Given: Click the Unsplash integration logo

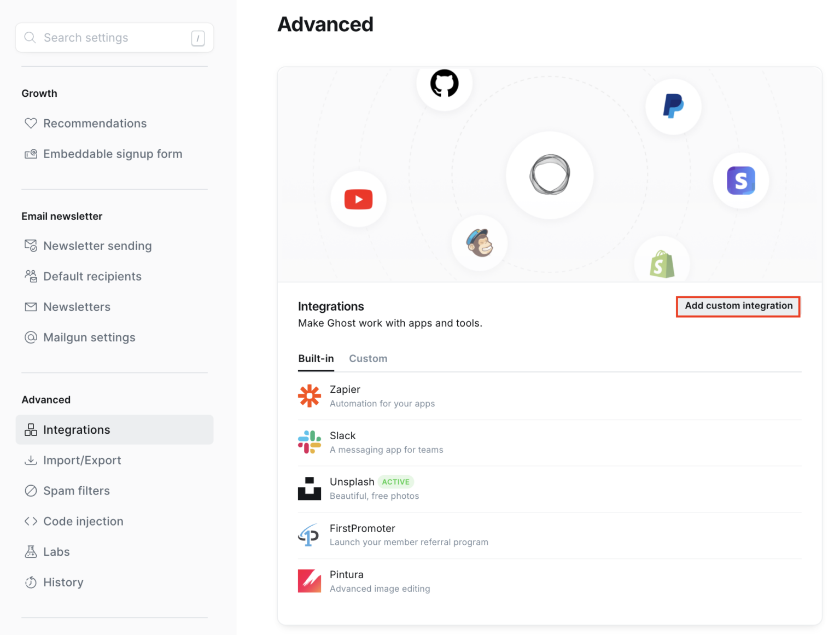Looking at the screenshot, I should (310, 488).
